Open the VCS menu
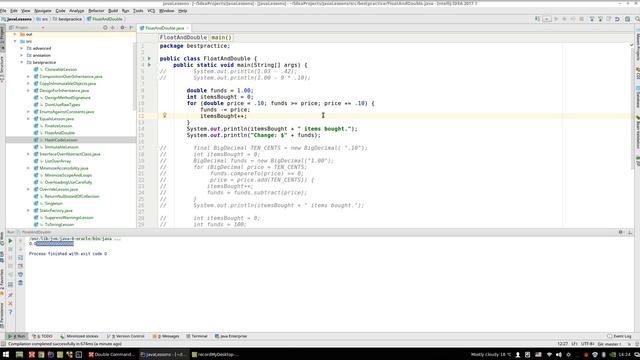Viewport: 640px width, 360px height. [x=151, y=11]
